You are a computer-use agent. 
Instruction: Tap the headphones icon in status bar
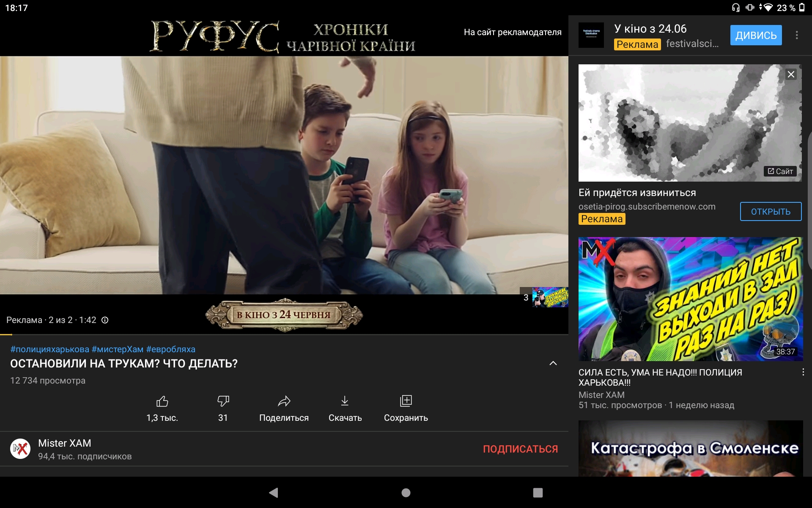736,7
